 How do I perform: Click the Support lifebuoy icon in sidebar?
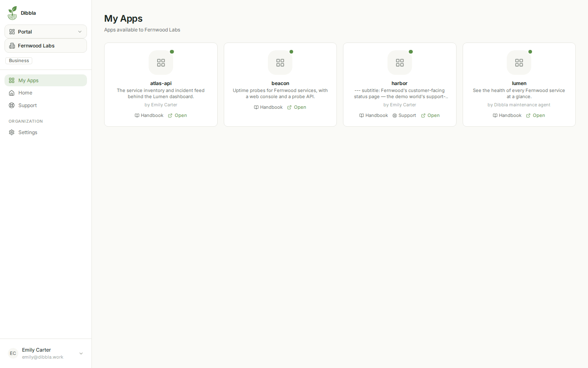(x=12, y=105)
